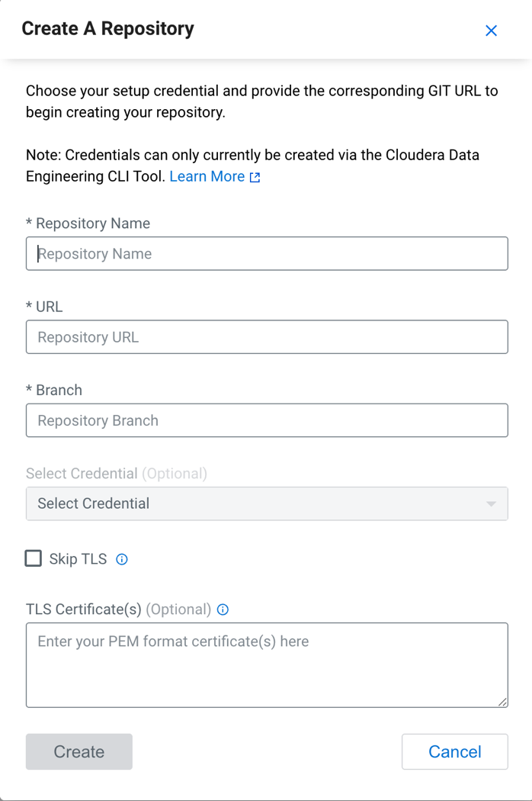Click the "Select Credential (Optional)" label
This screenshot has width=532, height=801.
click(116, 474)
